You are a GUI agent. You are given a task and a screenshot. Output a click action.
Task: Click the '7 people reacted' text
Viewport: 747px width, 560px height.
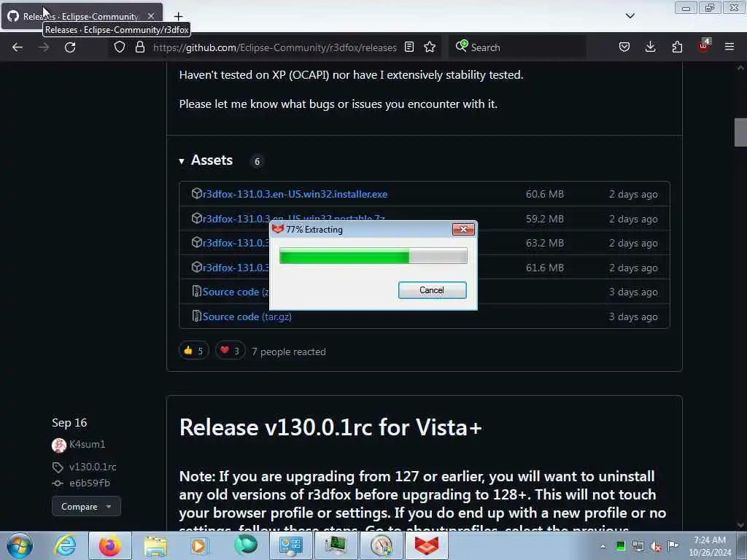(289, 352)
